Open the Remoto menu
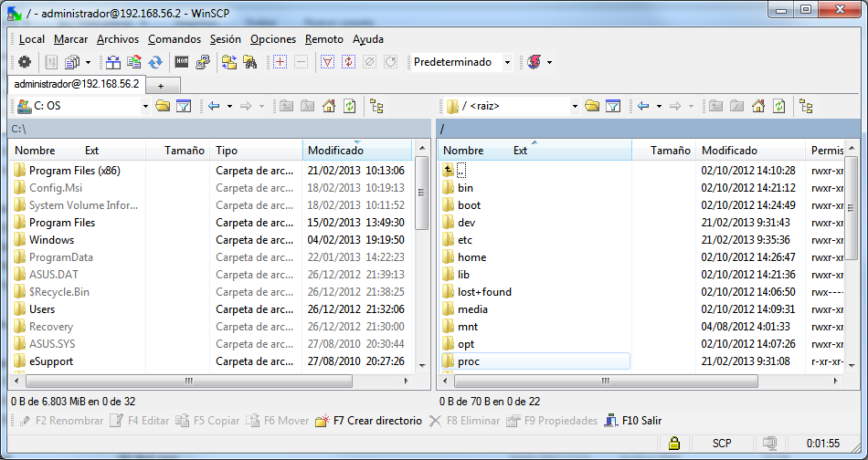Screen dimensions: 868x460 (x=324, y=39)
